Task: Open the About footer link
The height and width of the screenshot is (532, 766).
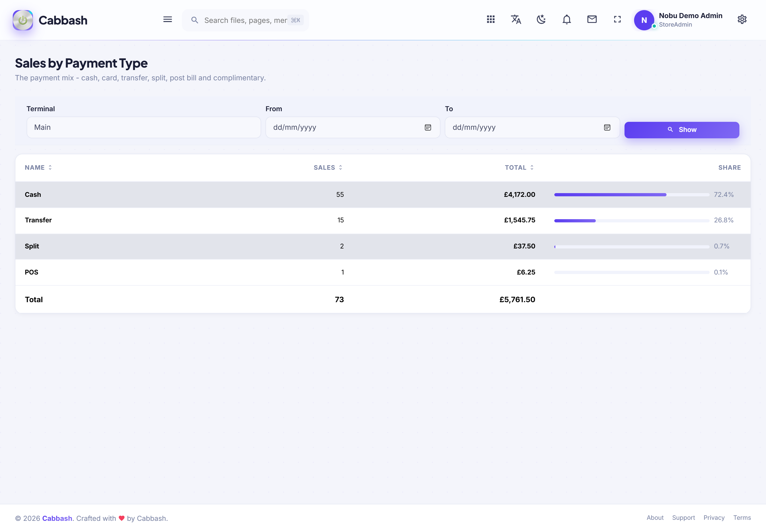Action: (x=655, y=518)
